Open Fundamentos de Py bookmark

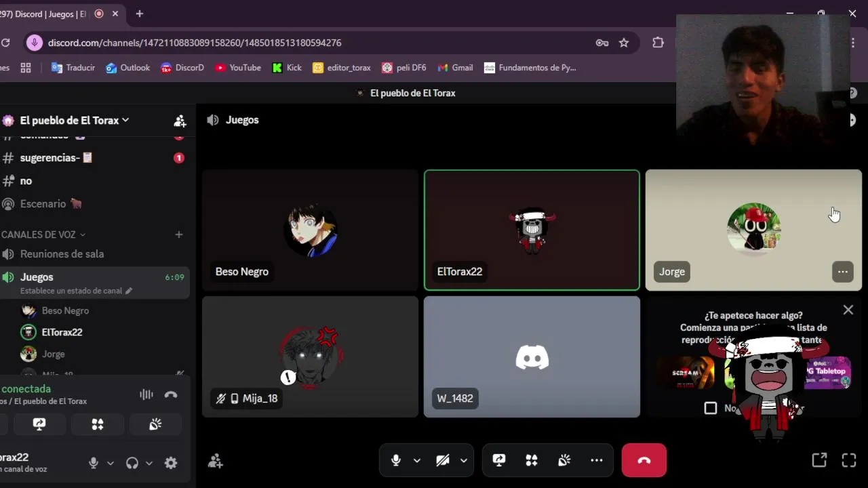pos(530,68)
